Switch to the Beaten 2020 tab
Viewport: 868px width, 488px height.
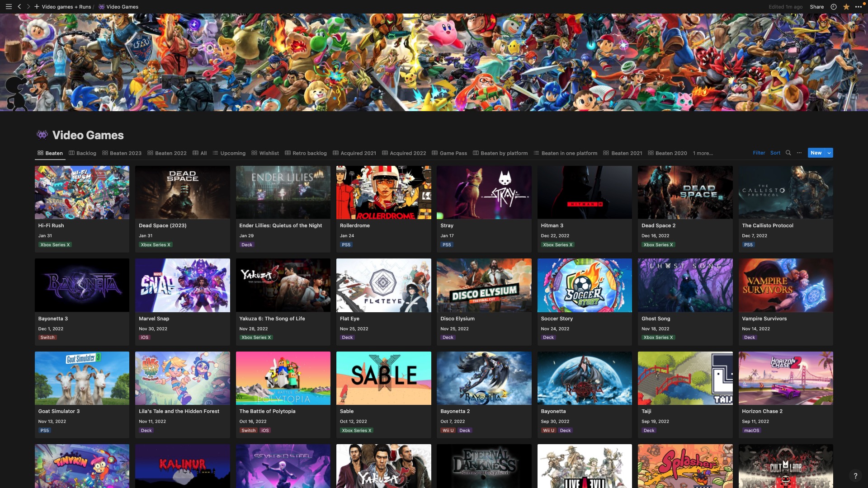pyautogui.click(x=667, y=153)
